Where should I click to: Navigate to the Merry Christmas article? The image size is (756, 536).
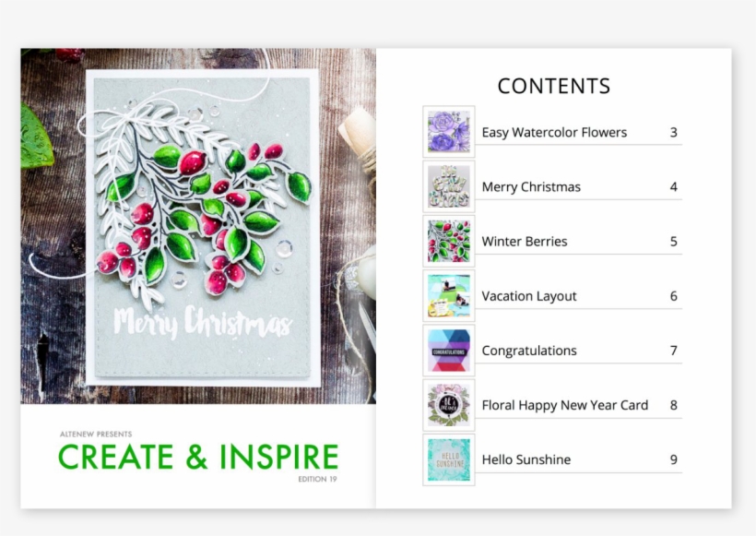(531, 185)
